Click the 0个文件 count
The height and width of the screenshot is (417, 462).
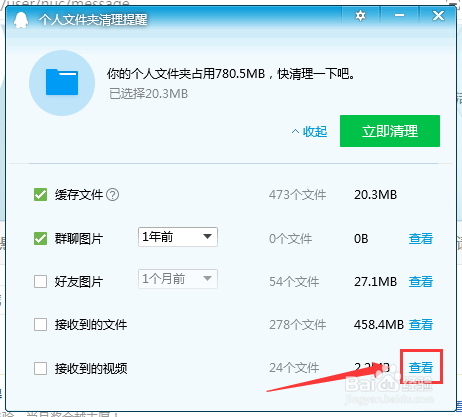click(x=290, y=239)
